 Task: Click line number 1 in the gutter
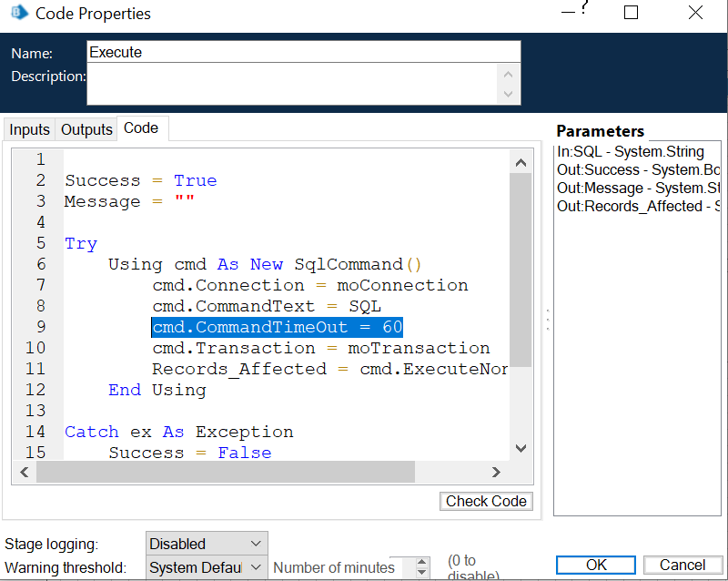pyautogui.click(x=40, y=159)
